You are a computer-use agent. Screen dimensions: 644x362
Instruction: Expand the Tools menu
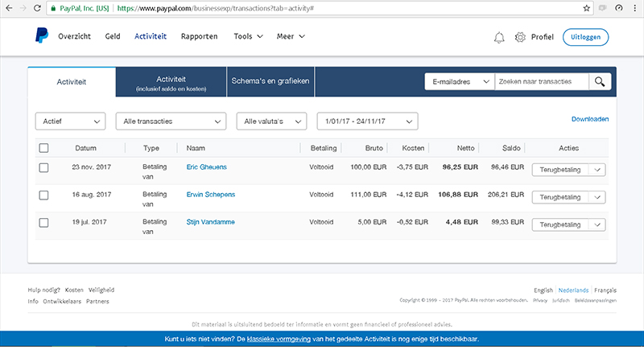pyautogui.click(x=249, y=36)
